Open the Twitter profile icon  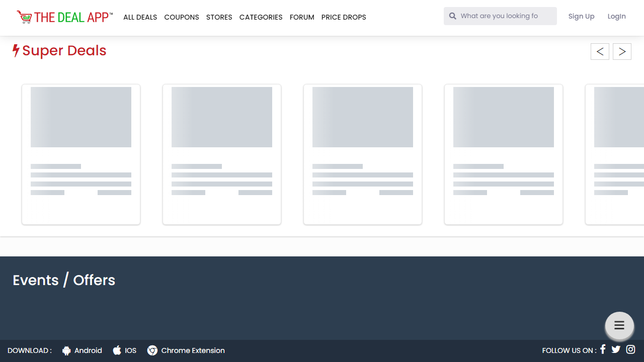616,349
